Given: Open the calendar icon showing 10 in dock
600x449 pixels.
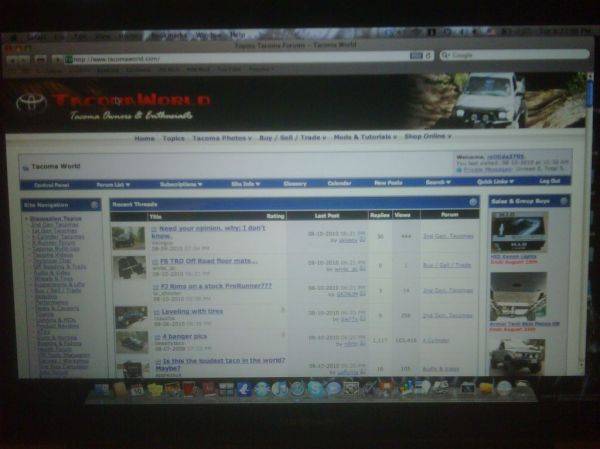Looking at the screenshot, I should tap(137, 389).
